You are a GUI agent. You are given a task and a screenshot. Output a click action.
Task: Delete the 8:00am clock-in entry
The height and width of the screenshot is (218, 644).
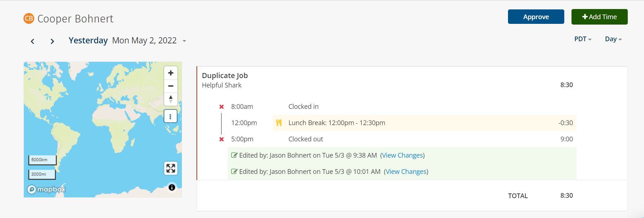point(222,107)
